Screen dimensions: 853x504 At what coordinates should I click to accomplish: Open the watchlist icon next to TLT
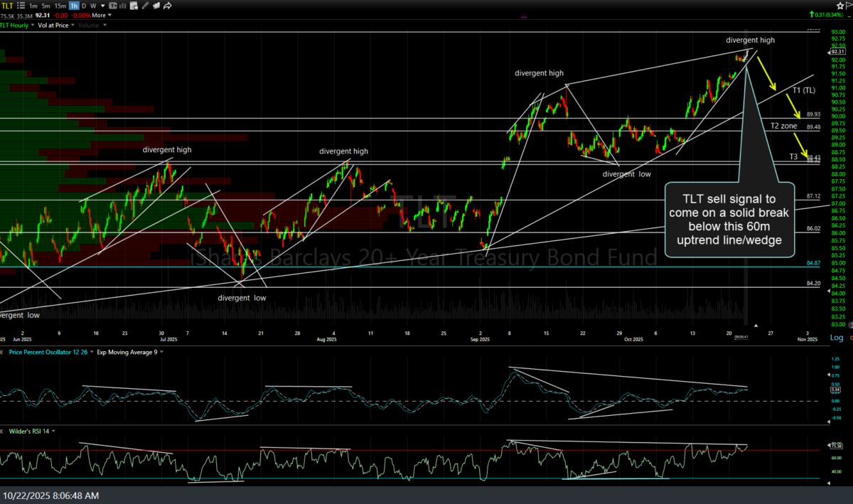point(21,6)
